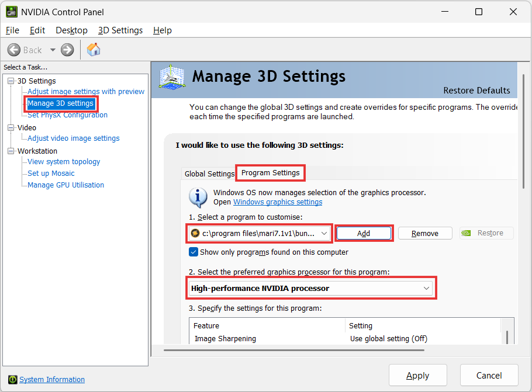Viewport: 532px width, 392px height.
Task: Click the gear icon beside System Information
Action: [x=13, y=379]
